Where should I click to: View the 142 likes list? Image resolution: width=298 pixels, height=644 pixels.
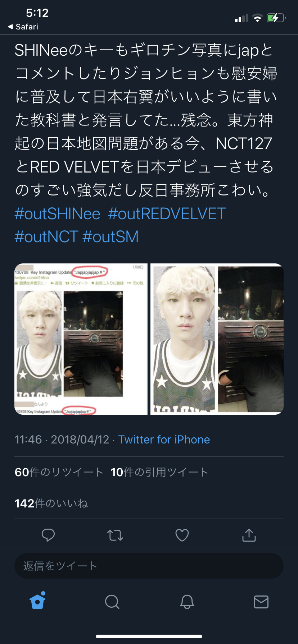point(51,503)
